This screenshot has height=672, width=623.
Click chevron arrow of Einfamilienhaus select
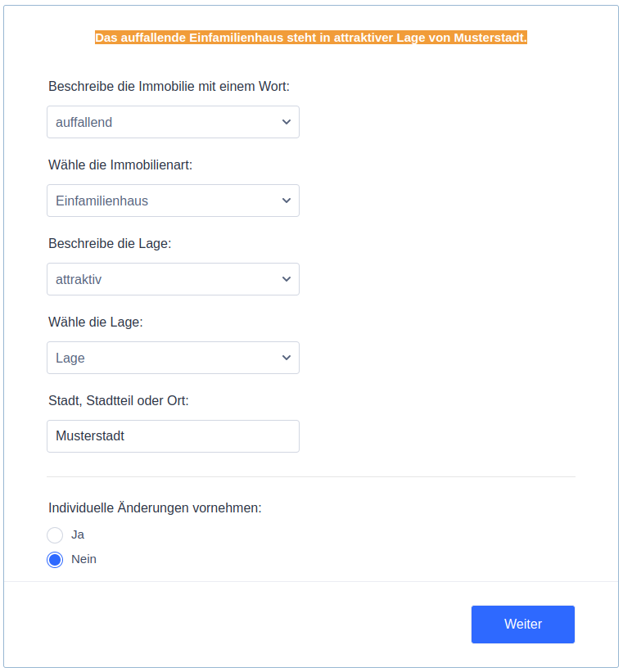pos(286,201)
